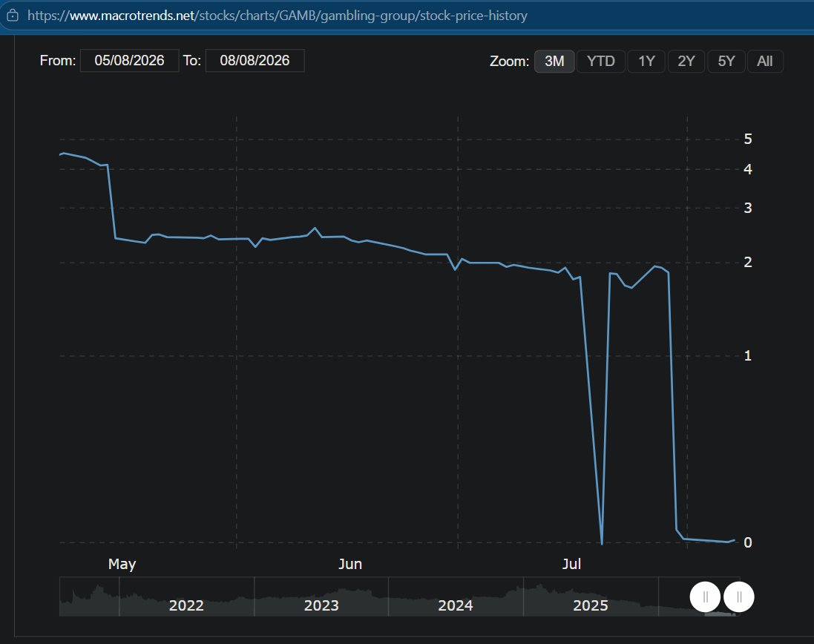
Task: Choose the 2Y zoom option
Action: [x=686, y=62]
